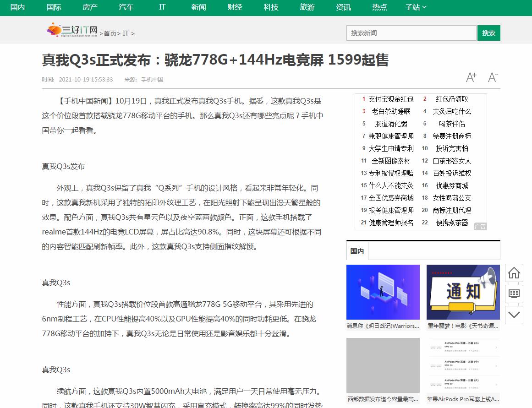Open the 房产 nav menu item

(x=90, y=7)
